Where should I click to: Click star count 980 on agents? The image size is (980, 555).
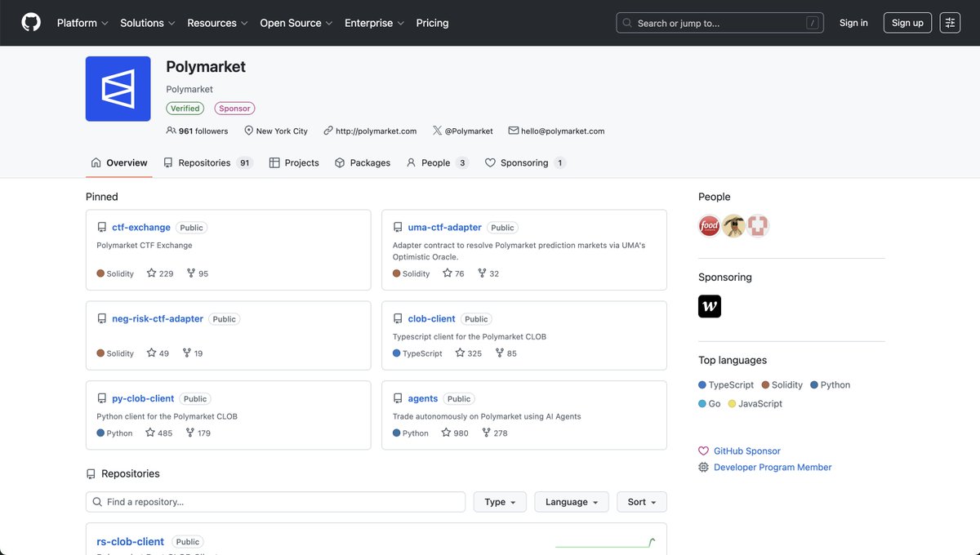tap(456, 433)
